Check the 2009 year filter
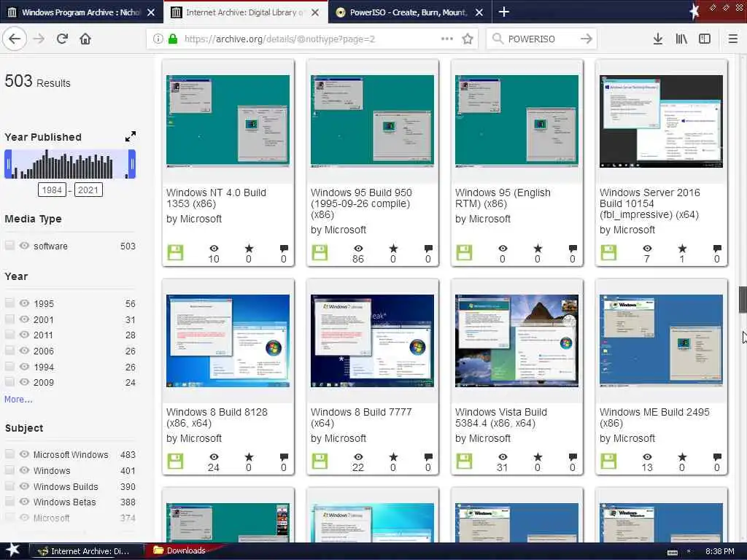 pos(9,382)
